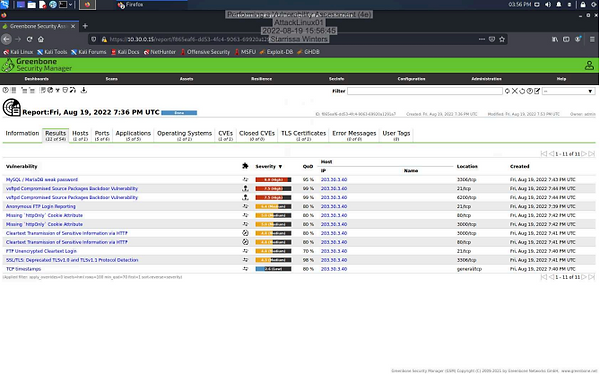Click the reset filter icon
Screen dimensions: 600x374
[522, 91]
